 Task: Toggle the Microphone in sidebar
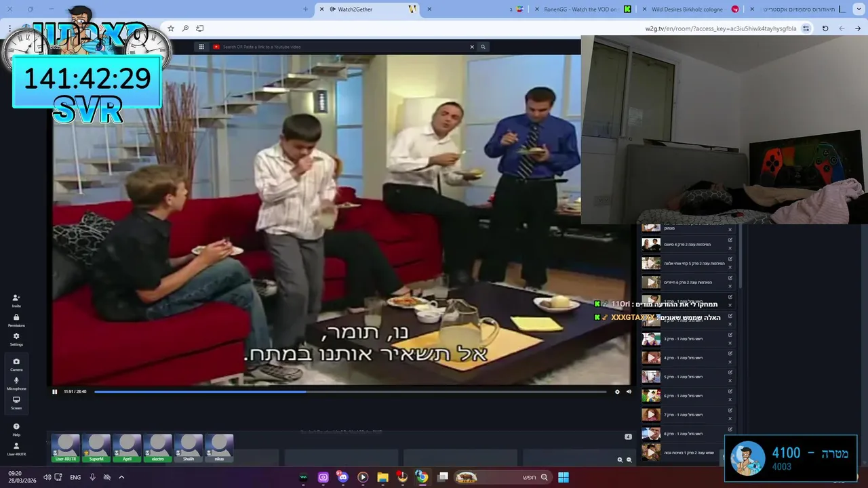(x=16, y=383)
